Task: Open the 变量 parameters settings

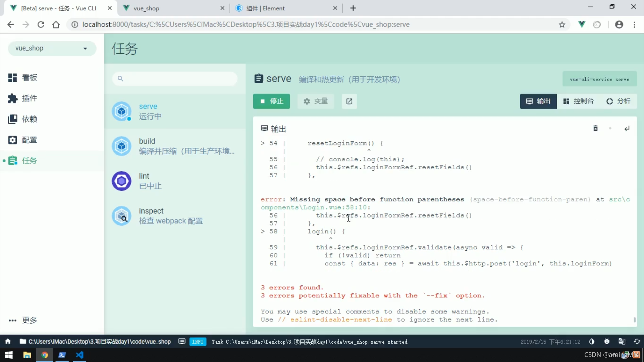Action: tap(316, 101)
